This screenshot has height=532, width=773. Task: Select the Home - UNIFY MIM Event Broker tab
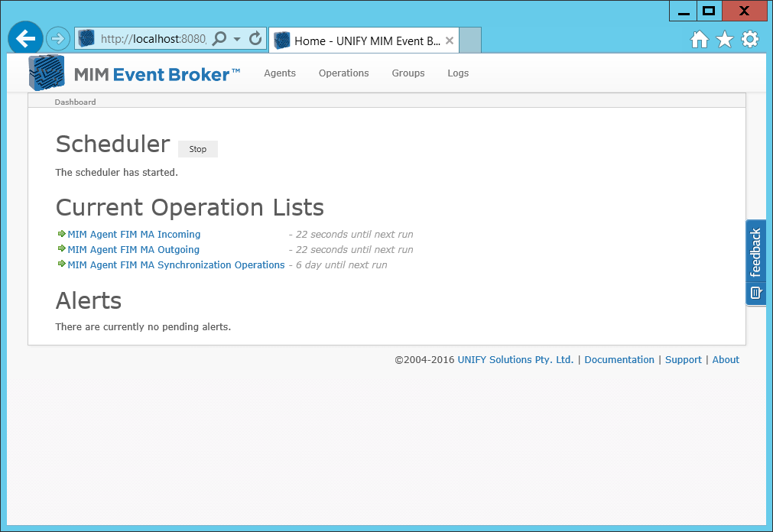click(364, 41)
